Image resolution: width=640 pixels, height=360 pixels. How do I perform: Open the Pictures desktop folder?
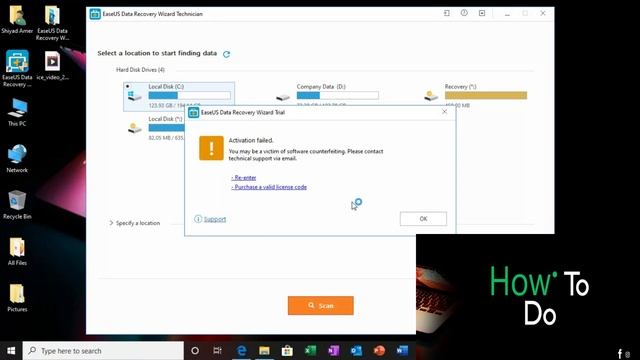tap(17, 298)
